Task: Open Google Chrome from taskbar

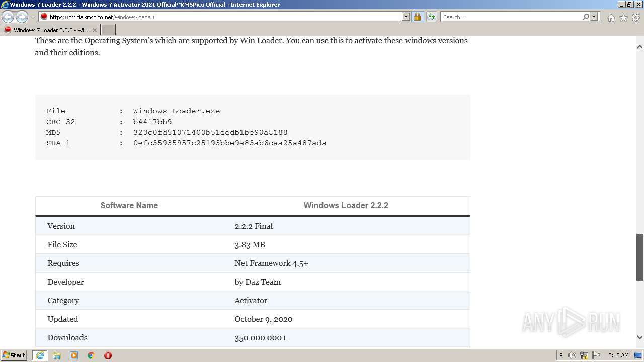Action: coord(91,355)
